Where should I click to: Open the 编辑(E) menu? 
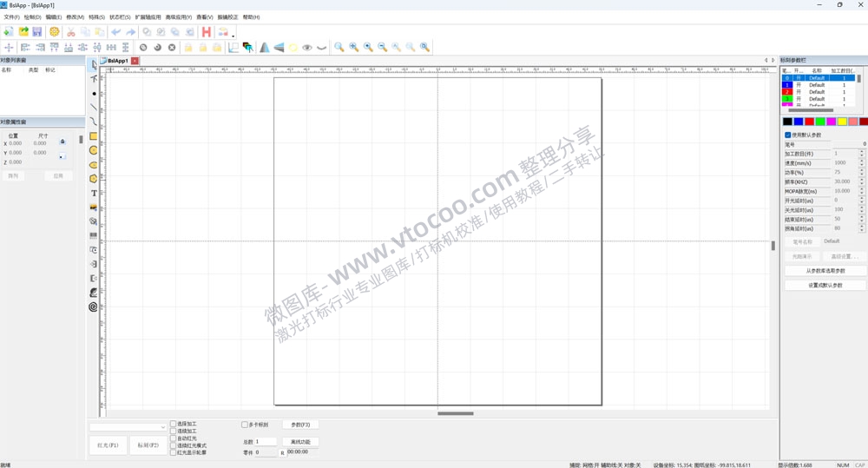pos(54,17)
